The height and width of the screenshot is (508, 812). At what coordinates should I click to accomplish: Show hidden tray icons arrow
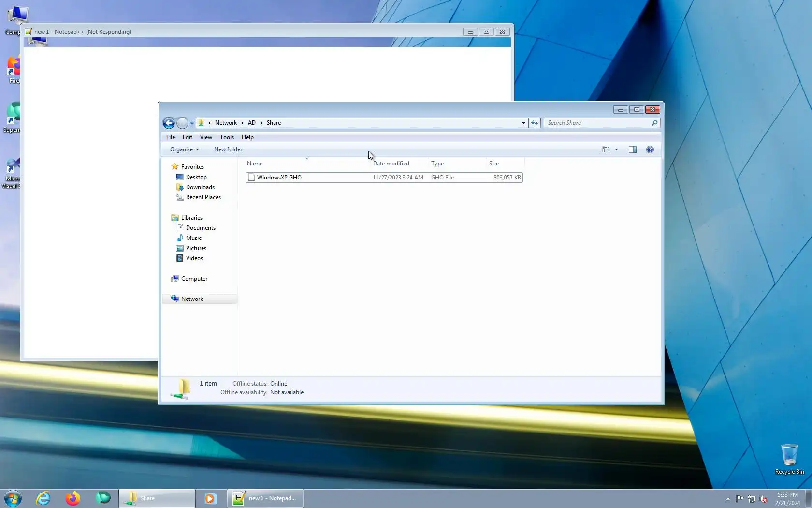728,499
